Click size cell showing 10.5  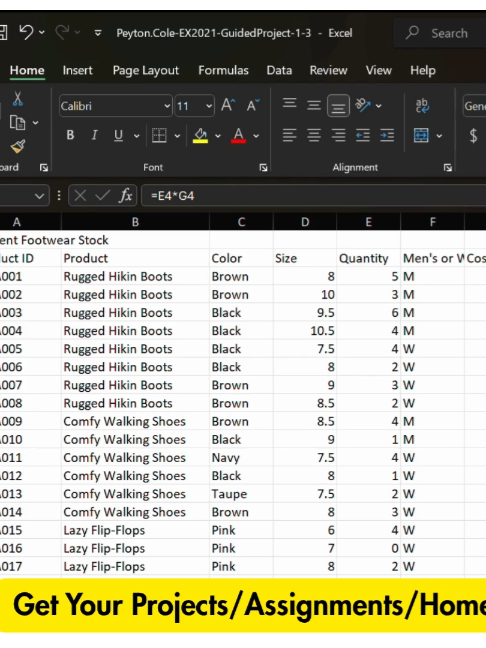pos(305,331)
